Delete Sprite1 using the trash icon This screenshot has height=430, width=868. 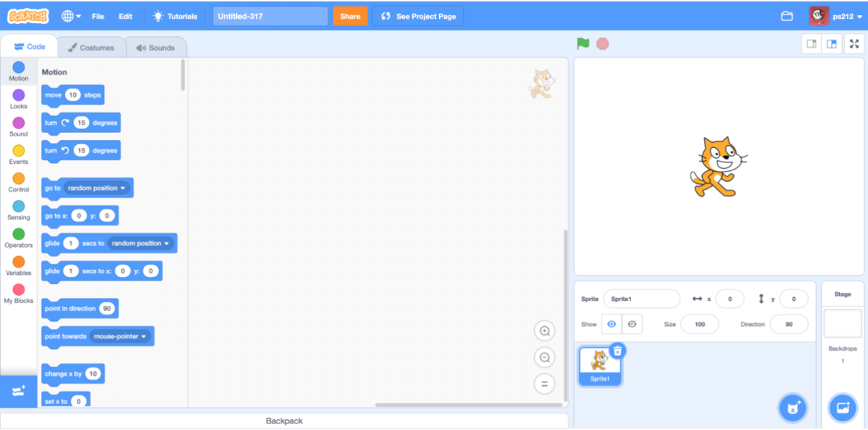click(x=617, y=351)
